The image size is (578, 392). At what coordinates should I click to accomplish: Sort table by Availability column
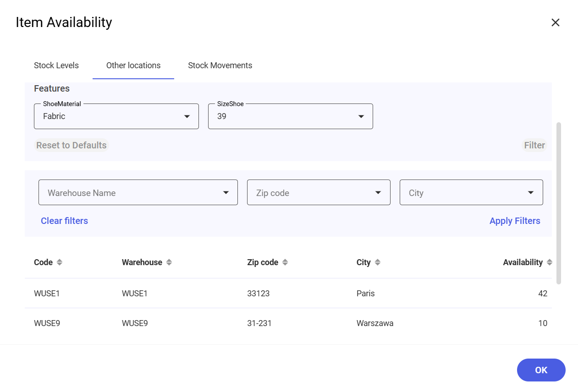[528, 262]
